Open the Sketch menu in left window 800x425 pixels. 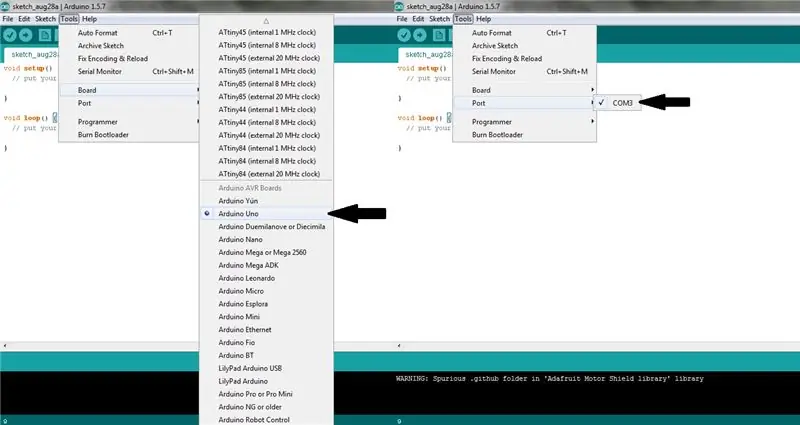[45, 19]
